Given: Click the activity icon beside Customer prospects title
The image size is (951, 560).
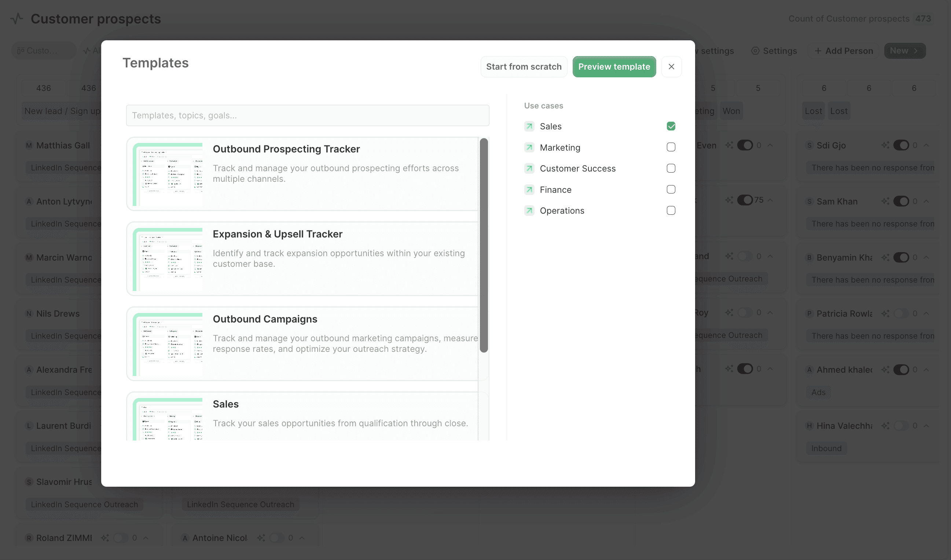Looking at the screenshot, I should (x=16, y=18).
